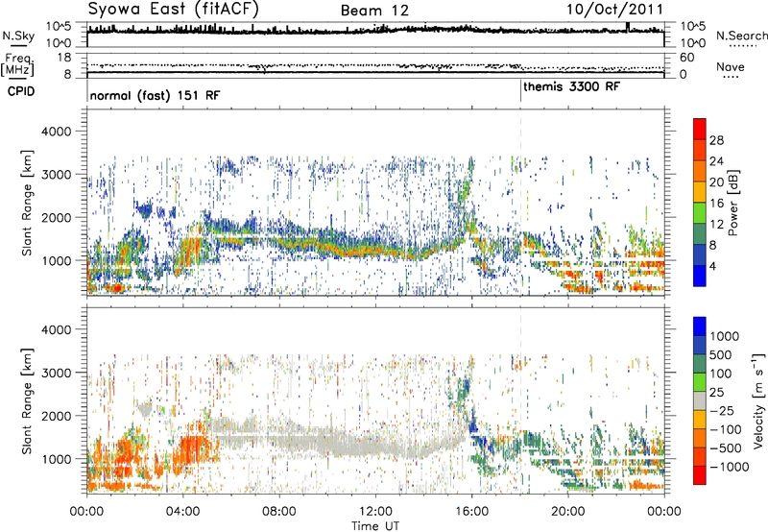This screenshot has width=768, height=532.
Task: Select the 'CPID' row label
Action: pyautogui.click(x=21, y=91)
